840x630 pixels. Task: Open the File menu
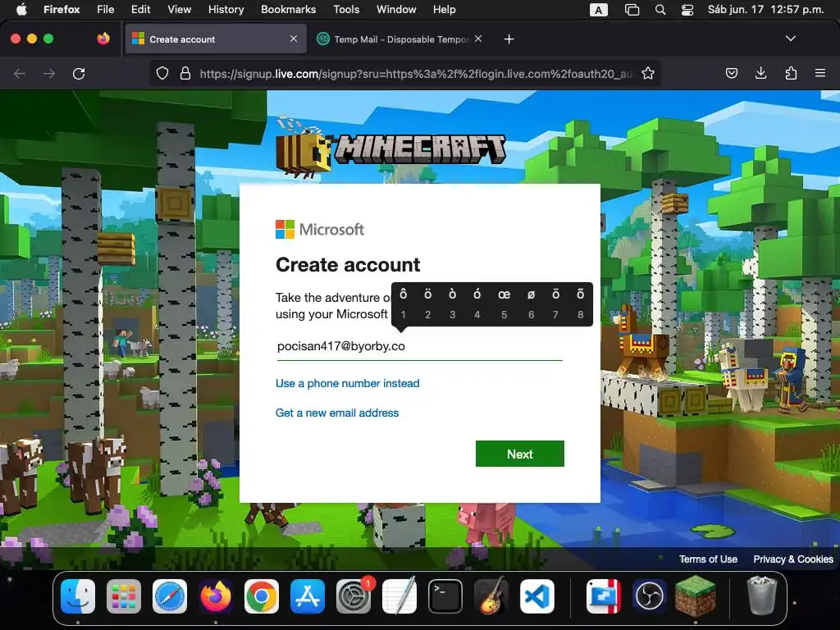tap(106, 9)
